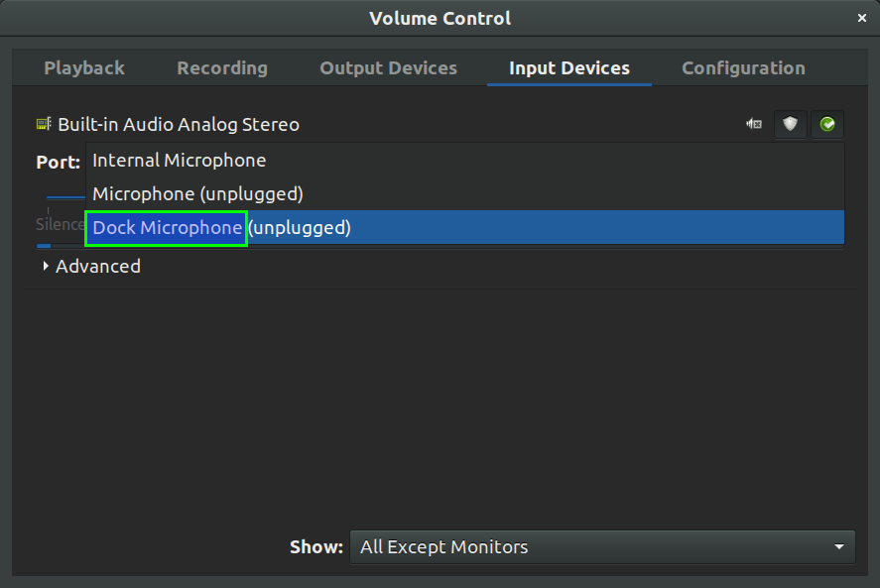
Task: Switch to the Recording tab
Action: click(x=222, y=68)
